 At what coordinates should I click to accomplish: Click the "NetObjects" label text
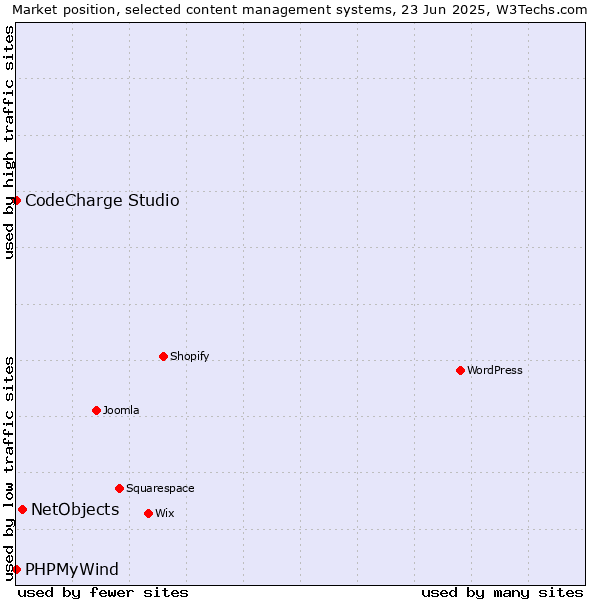coord(75,510)
